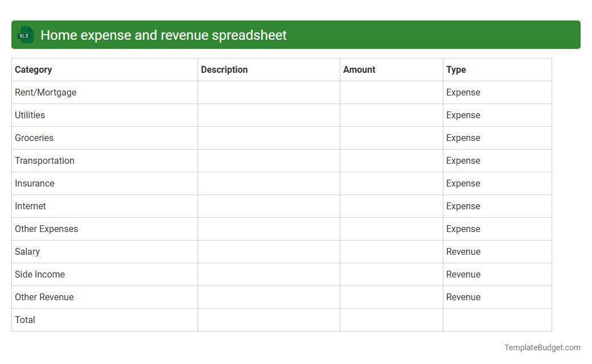Viewport: 592px width, 364px height.
Task: Select the Other Revenue category cell
Action: pos(44,297)
